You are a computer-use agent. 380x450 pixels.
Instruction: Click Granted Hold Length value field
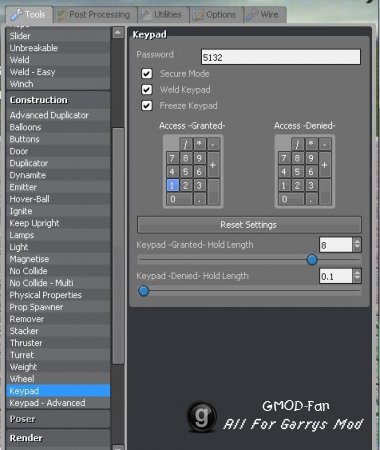click(335, 245)
